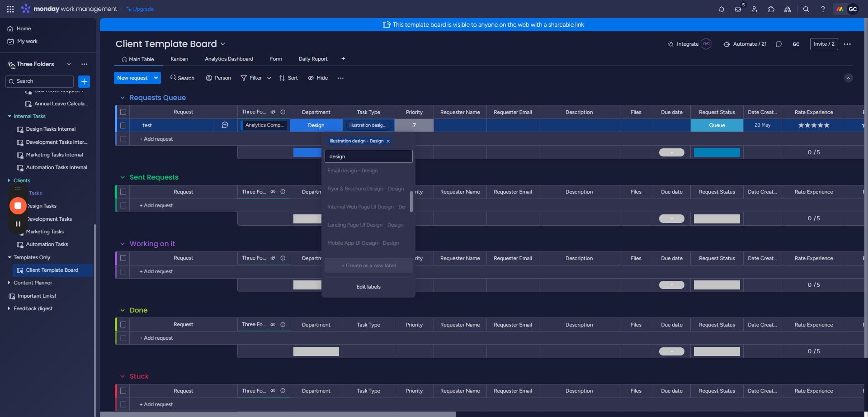The width and height of the screenshot is (868, 417).
Task: Remove the Illustration design label chip
Action: point(388,141)
